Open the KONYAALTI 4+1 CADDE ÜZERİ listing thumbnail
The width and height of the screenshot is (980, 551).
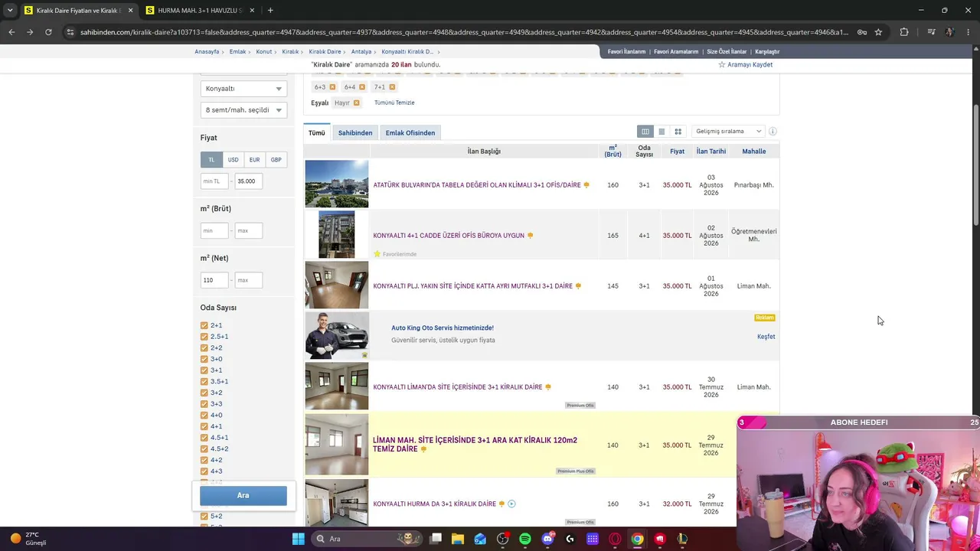[x=337, y=235]
